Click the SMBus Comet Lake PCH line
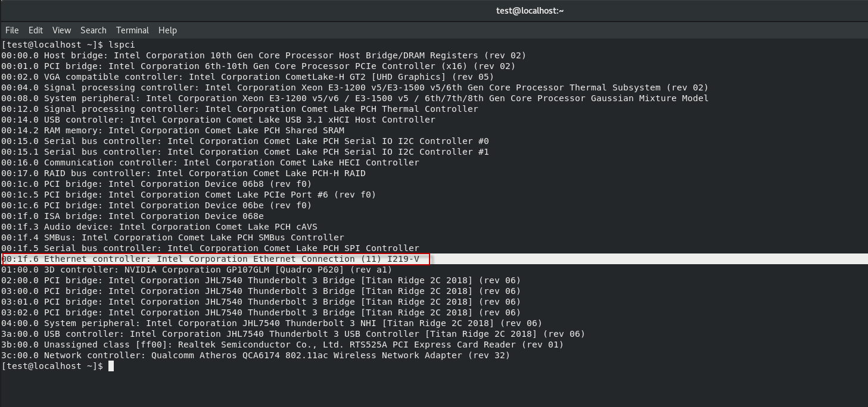 [173, 238]
